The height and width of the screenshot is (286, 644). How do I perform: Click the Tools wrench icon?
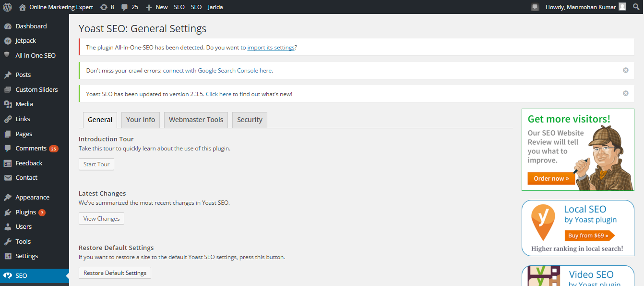(x=8, y=241)
